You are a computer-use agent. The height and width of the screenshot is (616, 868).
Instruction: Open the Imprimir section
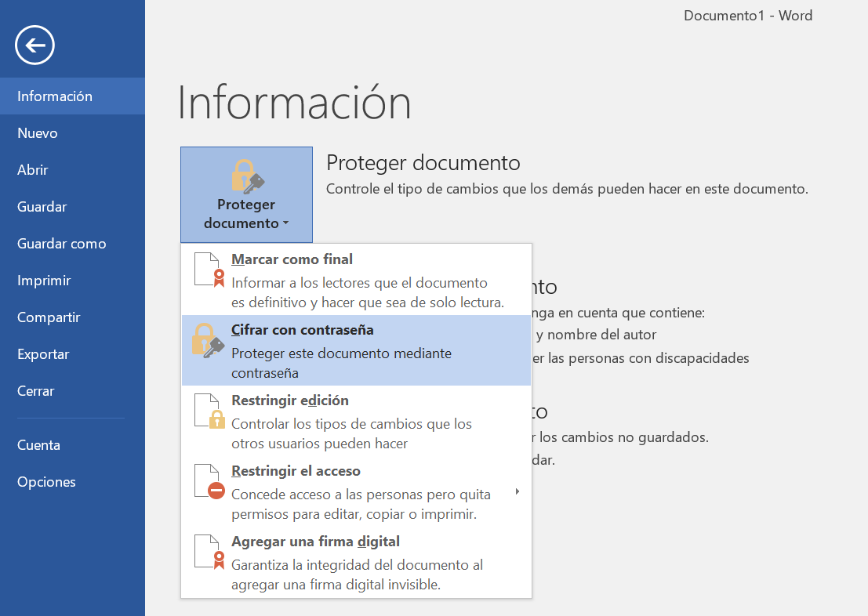[44, 281]
